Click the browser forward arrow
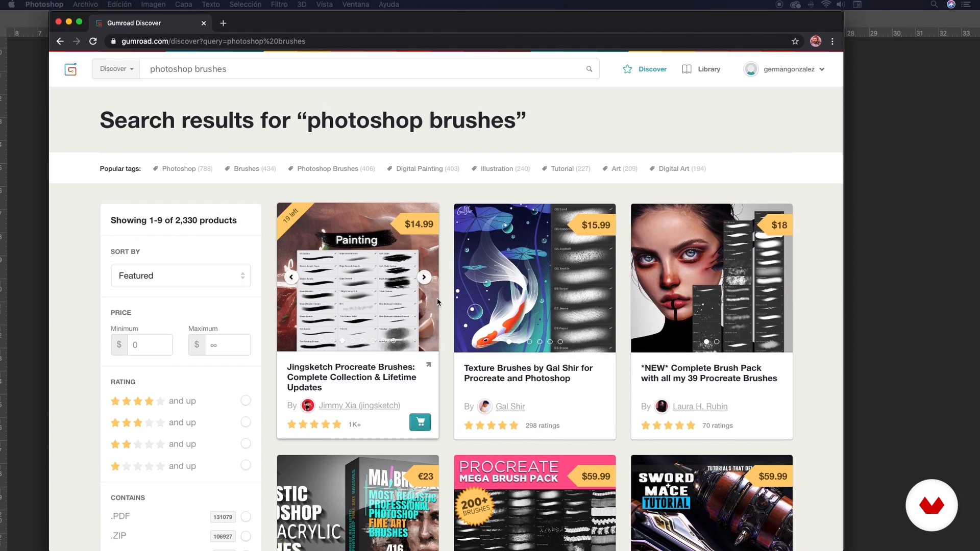 click(77, 41)
